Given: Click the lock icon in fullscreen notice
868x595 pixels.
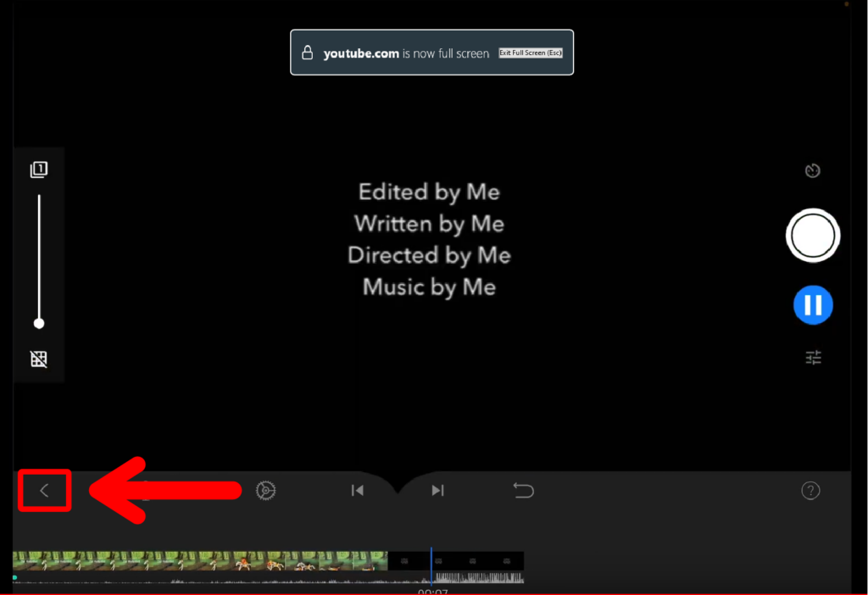Looking at the screenshot, I should click(x=308, y=53).
